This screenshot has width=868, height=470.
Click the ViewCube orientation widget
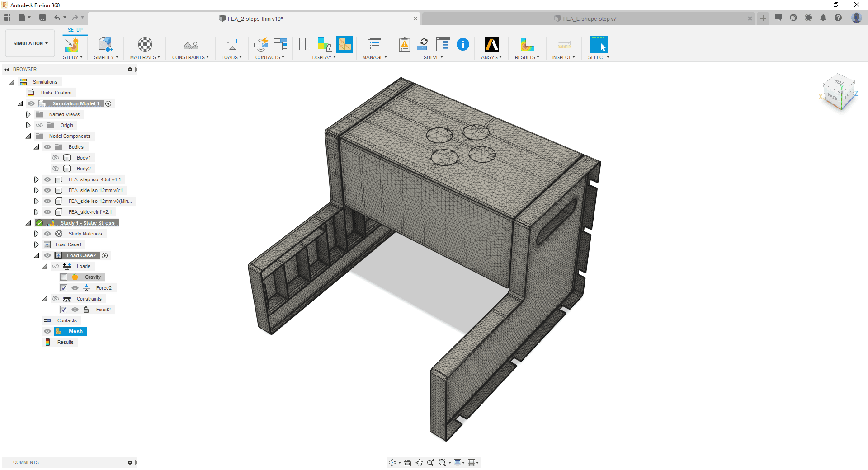point(839,93)
